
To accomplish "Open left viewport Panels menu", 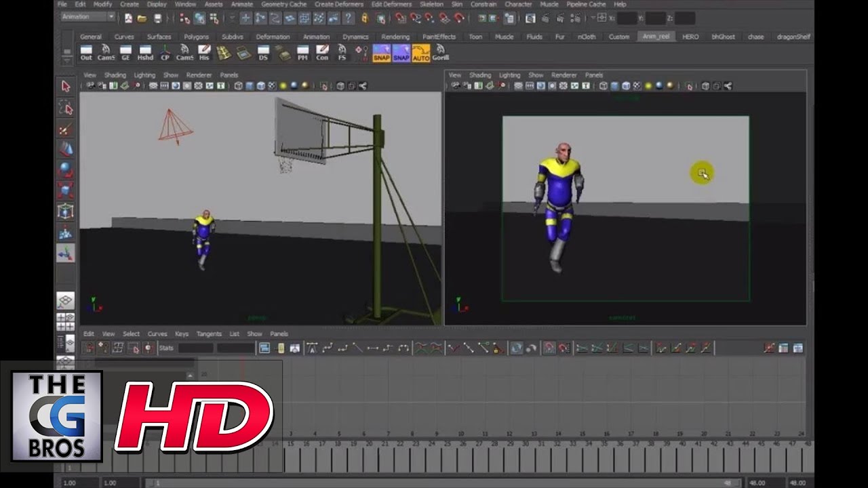I will (x=229, y=75).
